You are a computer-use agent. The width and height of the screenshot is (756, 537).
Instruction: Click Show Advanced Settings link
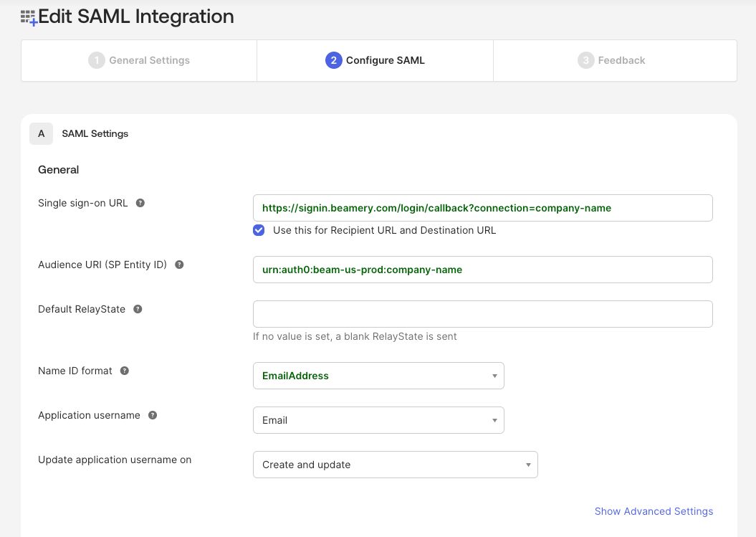pos(654,511)
